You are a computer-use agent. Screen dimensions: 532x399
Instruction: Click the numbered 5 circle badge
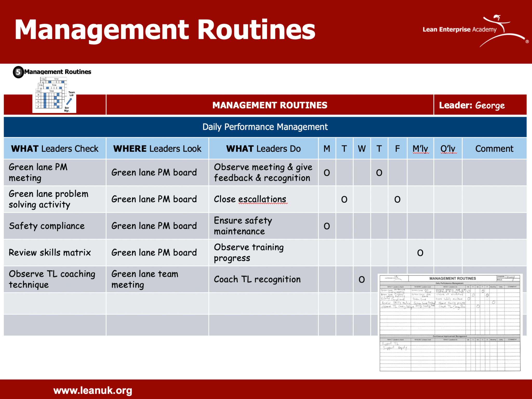coord(18,72)
